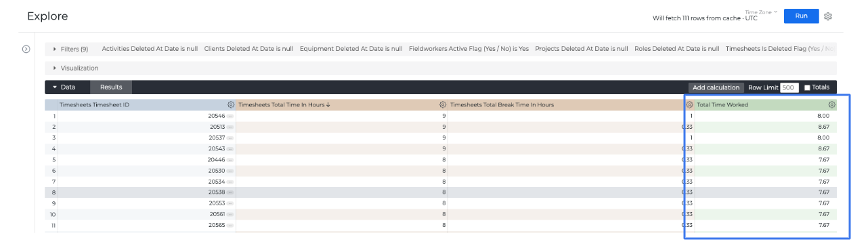Open the ellipsis actions beside ID 20543
Viewport: 868px width, 248px height.
pos(230,148)
